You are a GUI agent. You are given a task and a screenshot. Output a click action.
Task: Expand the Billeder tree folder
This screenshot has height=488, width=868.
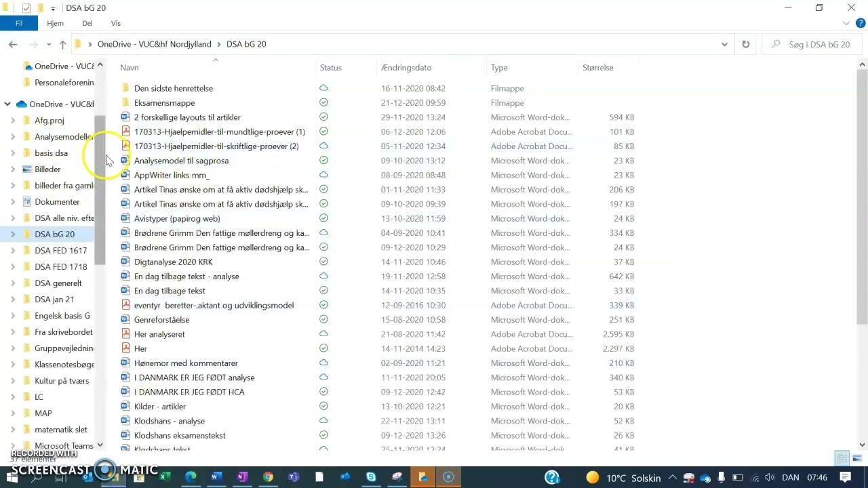pyautogui.click(x=13, y=169)
